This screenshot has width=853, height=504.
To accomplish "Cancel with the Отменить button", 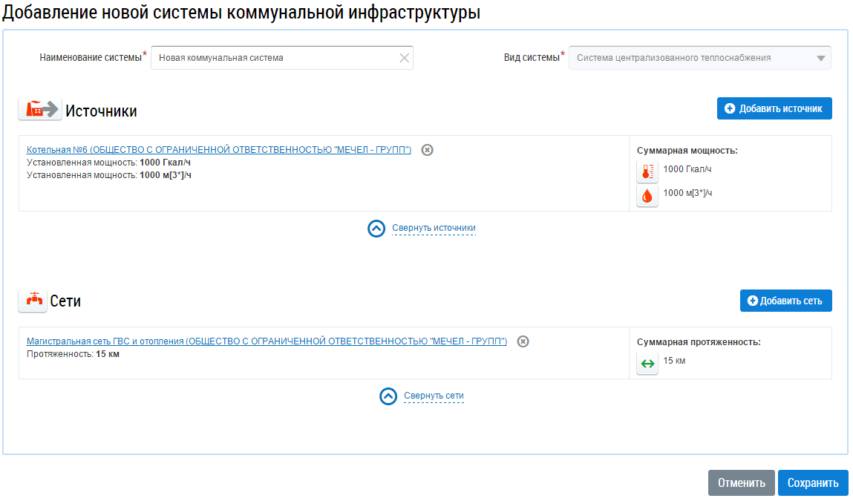I will (x=741, y=482).
